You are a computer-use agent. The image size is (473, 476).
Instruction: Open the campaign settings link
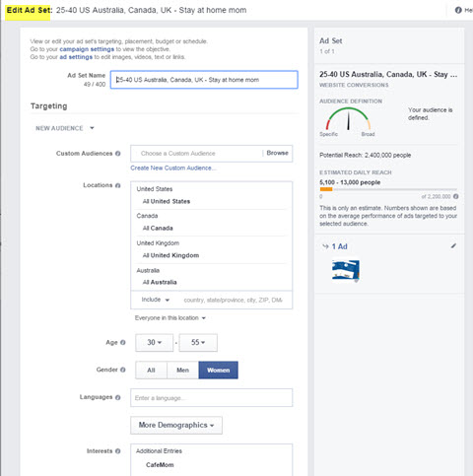[x=87, y=49]
